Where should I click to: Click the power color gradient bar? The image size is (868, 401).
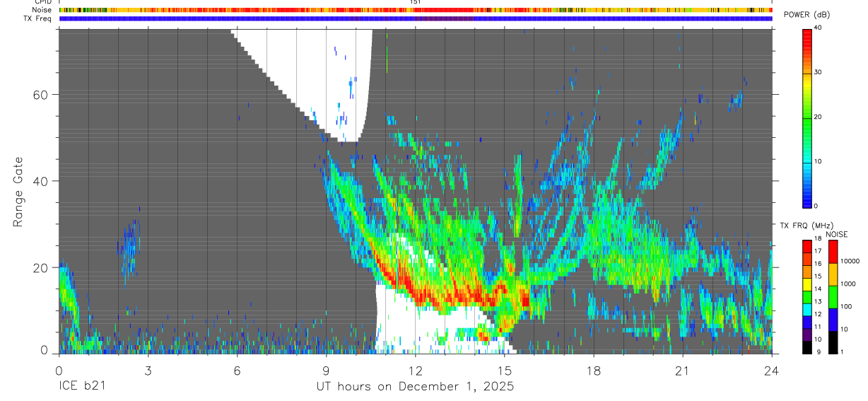point(807,117)
